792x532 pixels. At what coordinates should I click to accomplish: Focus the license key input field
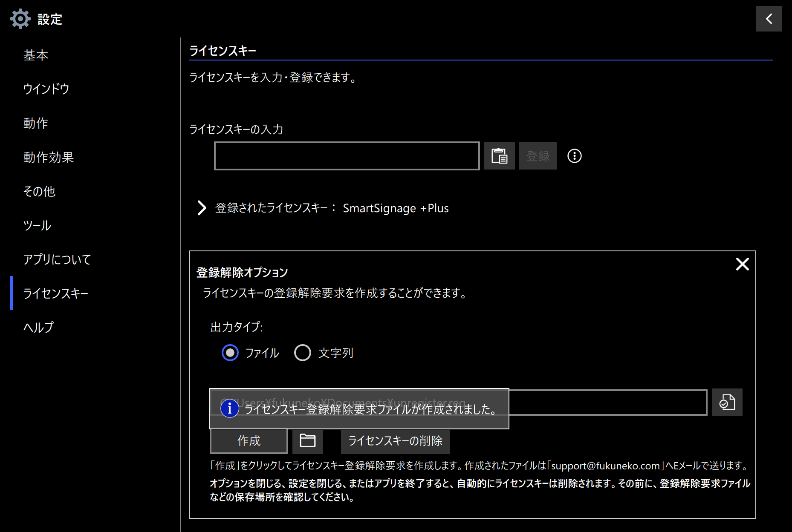347,156
